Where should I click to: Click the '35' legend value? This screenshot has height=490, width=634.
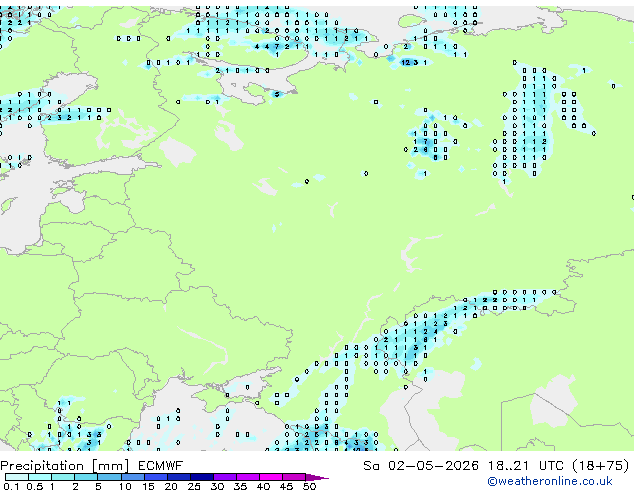(240, 486)
